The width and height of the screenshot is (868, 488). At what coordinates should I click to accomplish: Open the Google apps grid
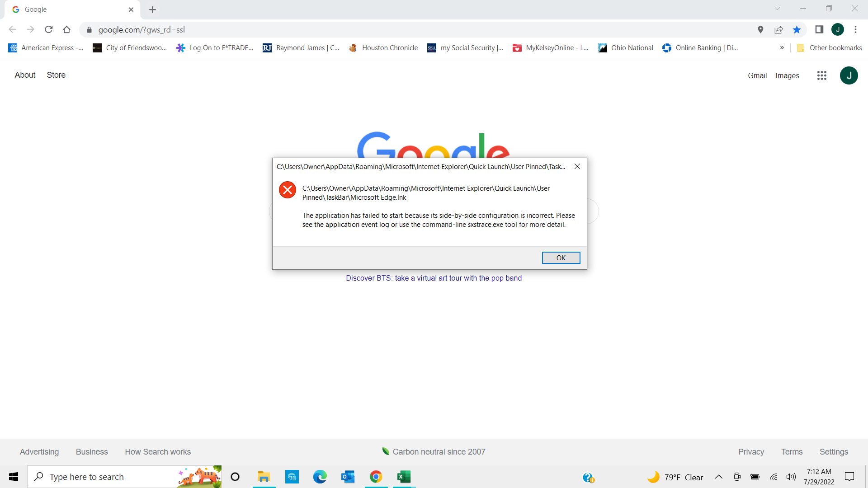click(x=822, y=75)
